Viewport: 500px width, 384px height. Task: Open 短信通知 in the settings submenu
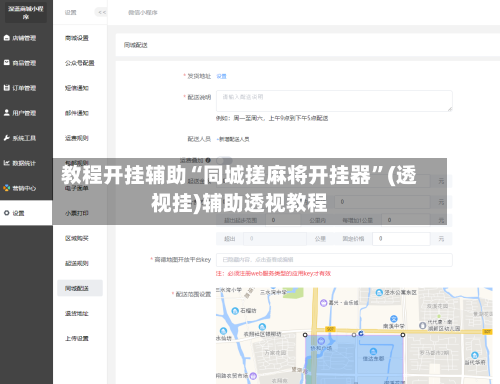click(x=77, y=88)
